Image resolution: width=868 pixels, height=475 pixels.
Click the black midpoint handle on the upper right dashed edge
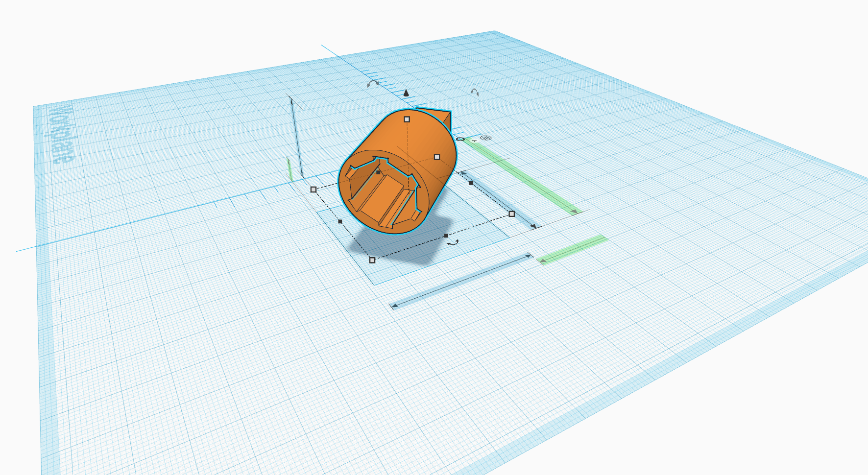tap(471, 183)
